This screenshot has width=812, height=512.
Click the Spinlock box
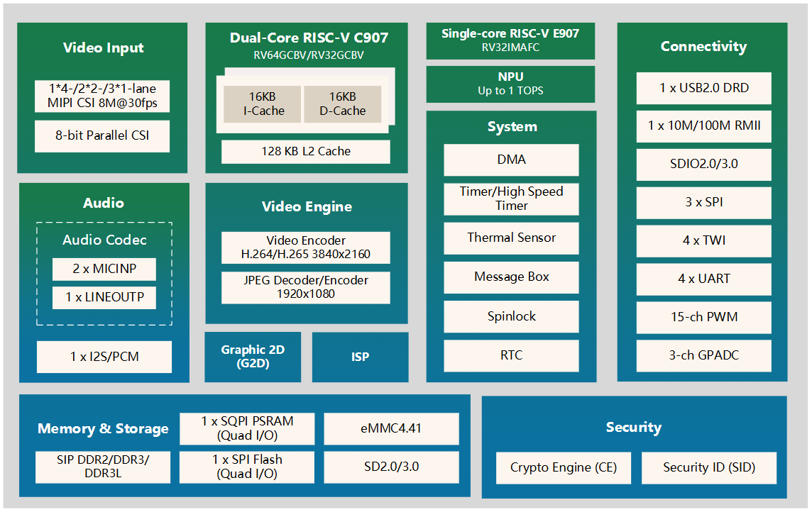point(511,316)
